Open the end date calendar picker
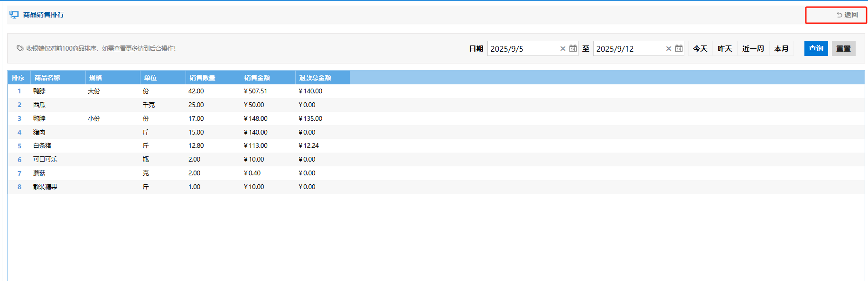The height and width of the screenshot is (281, 868). click(679, 49)
